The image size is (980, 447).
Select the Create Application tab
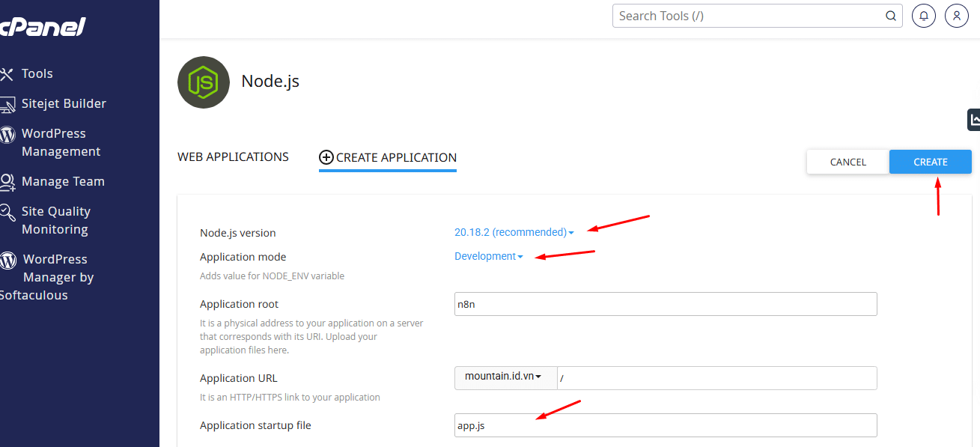tap(388, 157)
